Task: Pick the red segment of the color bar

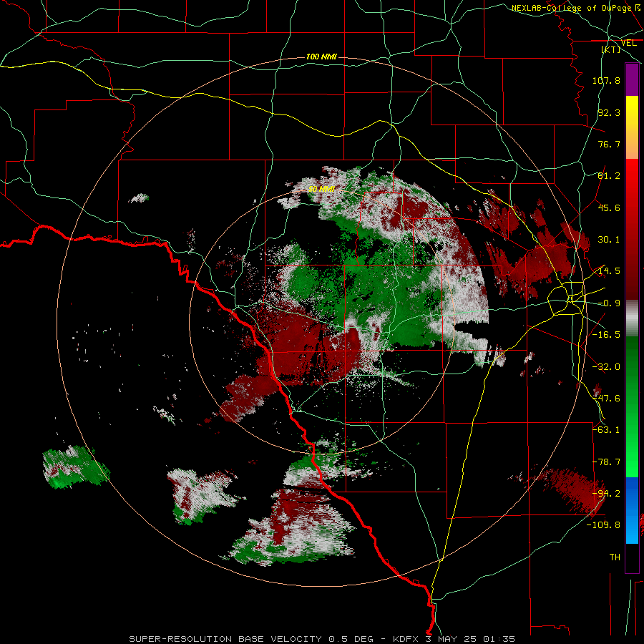Action: point(632,229)
